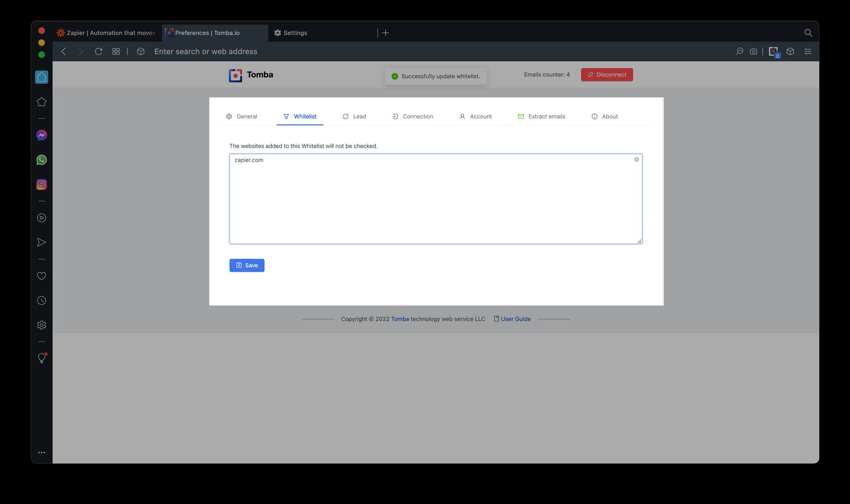Click the Save button

point(247,265)
